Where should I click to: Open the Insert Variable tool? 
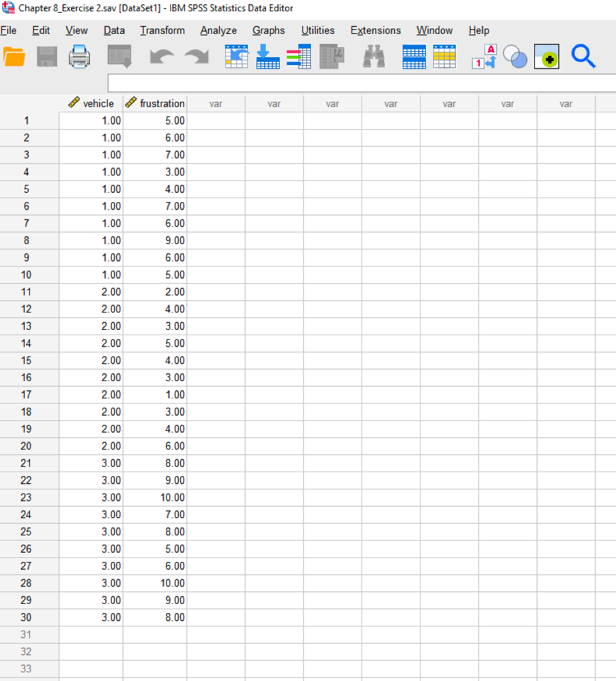[444, 57]
